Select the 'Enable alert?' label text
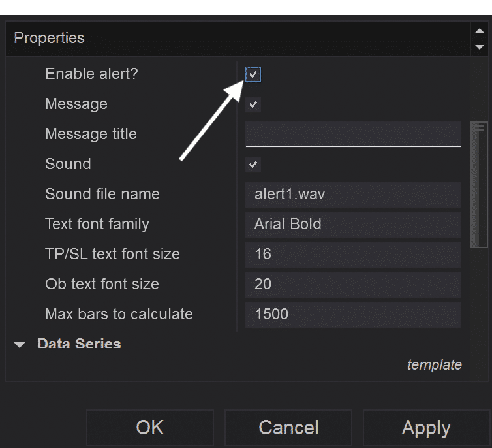Viewport: 492px width, 448px height. (91, 74)
